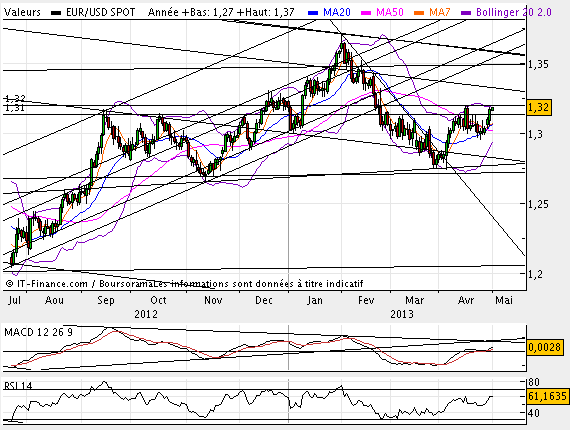Click the Bollinger 20 2.0 legend text

pyautogui.click(x=514, y=12)
